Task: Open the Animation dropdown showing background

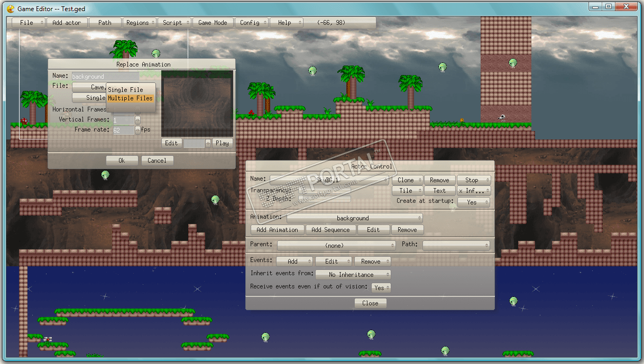Action: (355, 218)
